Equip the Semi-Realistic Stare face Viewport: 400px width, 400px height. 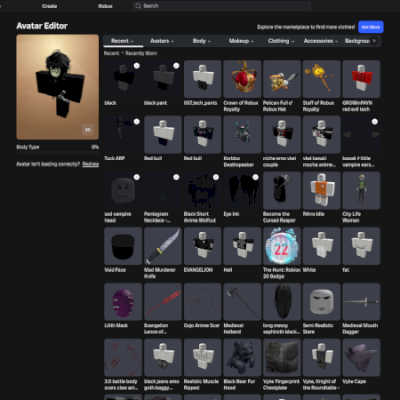click(322, 302)
